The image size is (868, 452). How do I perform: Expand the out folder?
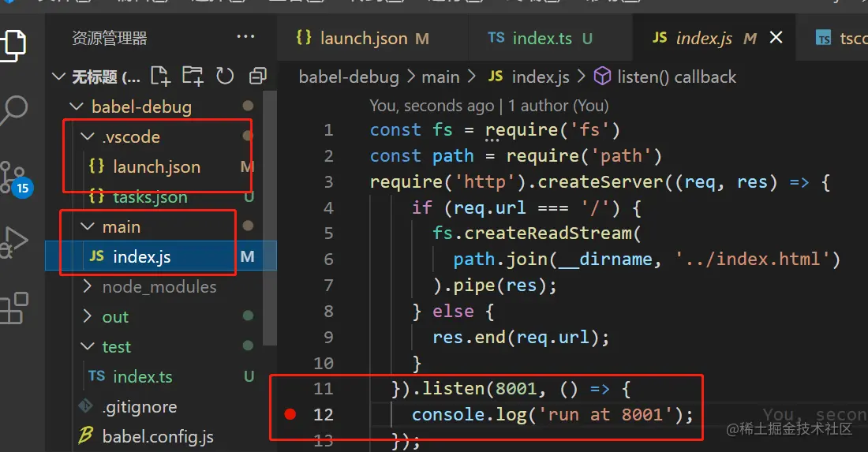[88, 316]
